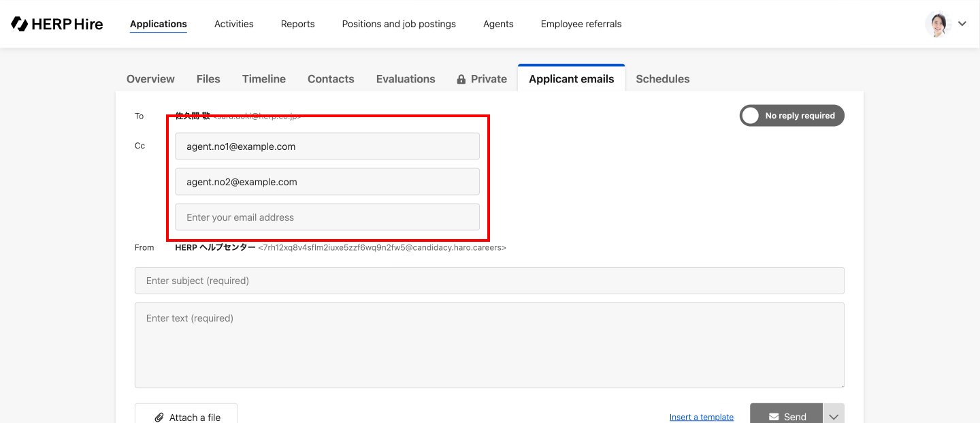Go to Activities
The height and width of the screenshot is (423, 980).
click(234, 24)
